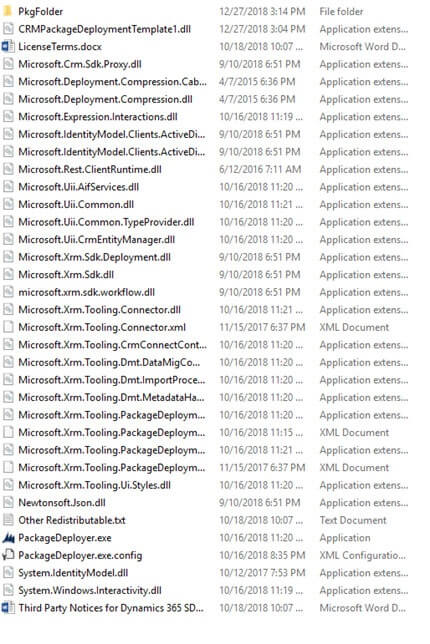Click the PackageDeployer.exe application icon
Image resolution: width=430 pixels, height=644 pixels.
(8, 538)
